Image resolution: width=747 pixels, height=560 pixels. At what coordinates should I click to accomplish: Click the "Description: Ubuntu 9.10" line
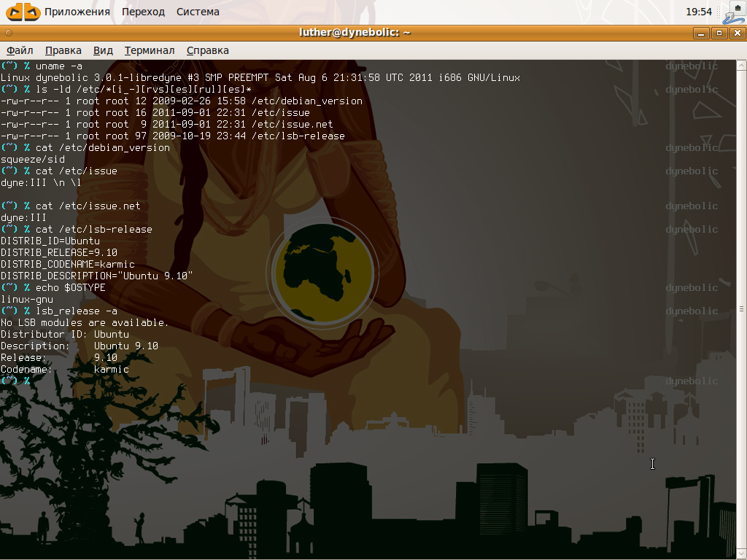(x=80, y=346)
